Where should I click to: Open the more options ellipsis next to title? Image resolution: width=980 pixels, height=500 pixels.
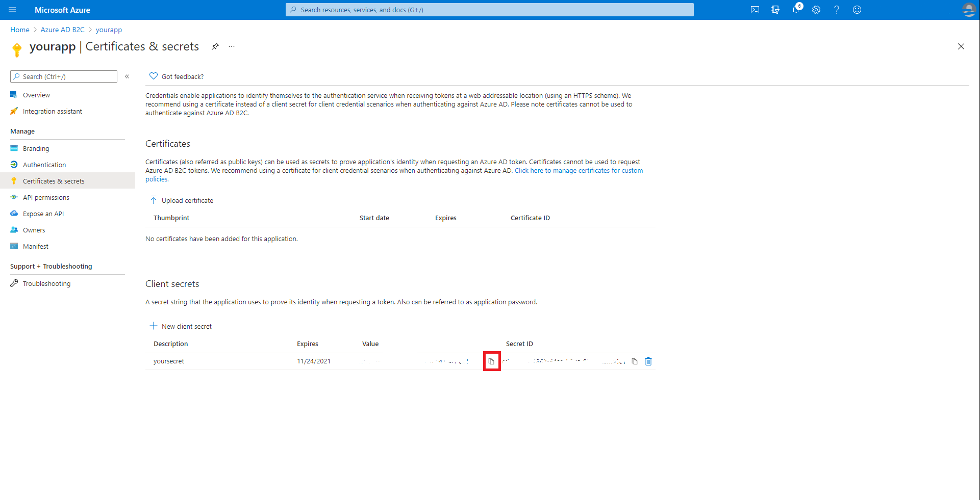[x=232, y=46]
